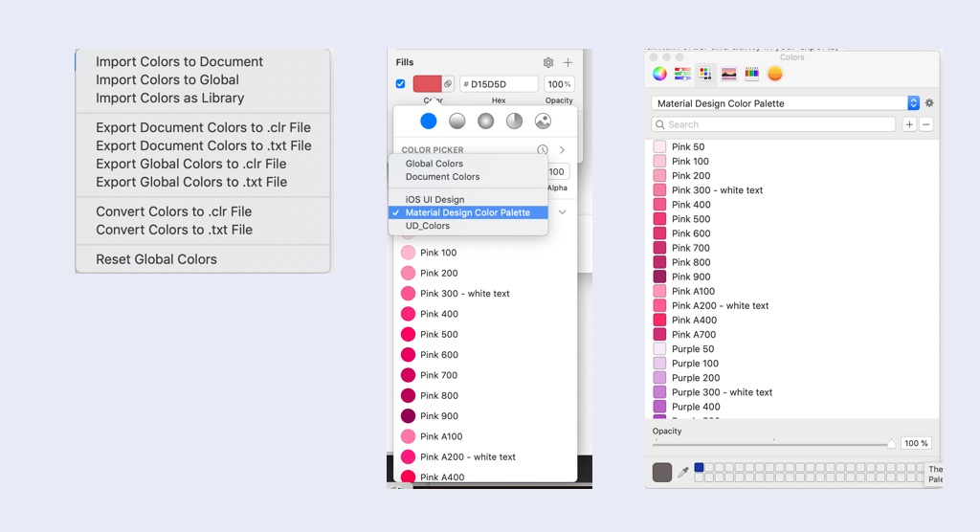980x532 pixels.
Task: Switch to the color palettes tab
Action: point(705,74)
